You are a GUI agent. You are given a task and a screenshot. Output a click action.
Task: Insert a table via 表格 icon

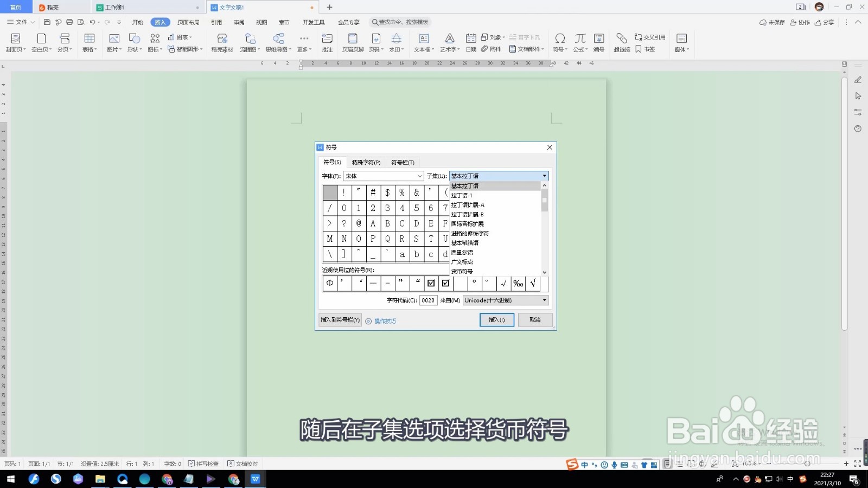90,42
